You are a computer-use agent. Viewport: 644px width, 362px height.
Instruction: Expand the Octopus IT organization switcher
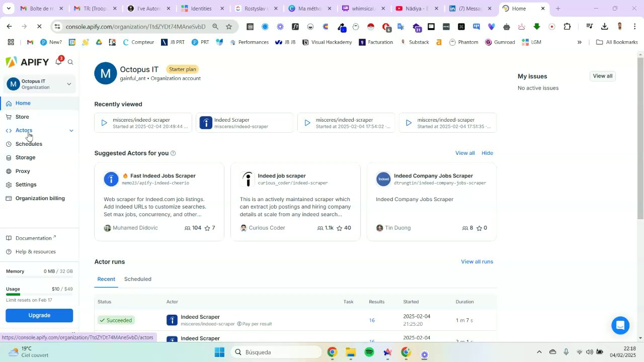tap(40, 84)
